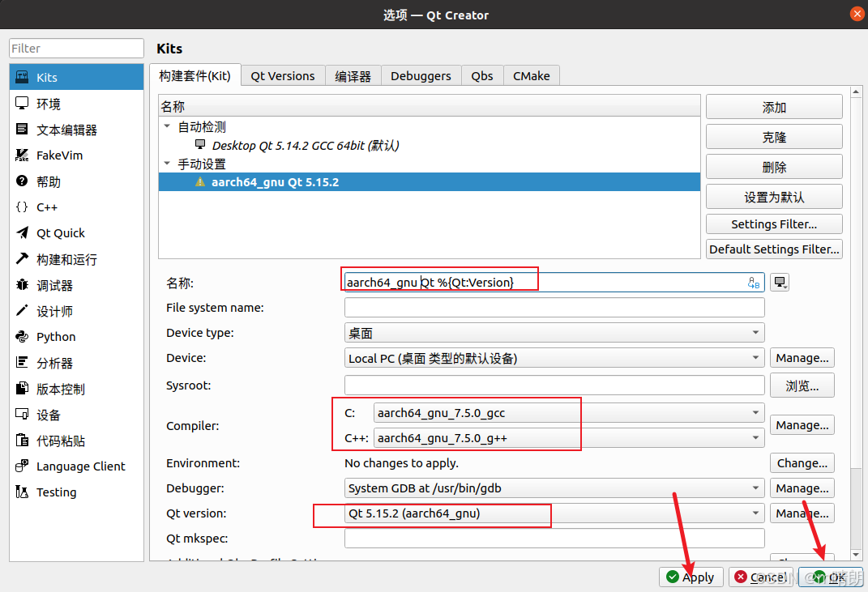The width and height of the screenshot is (868, 592).
Task: Select aarch64_gnu Qt 5.15.2 kit row
Action: 429,182
